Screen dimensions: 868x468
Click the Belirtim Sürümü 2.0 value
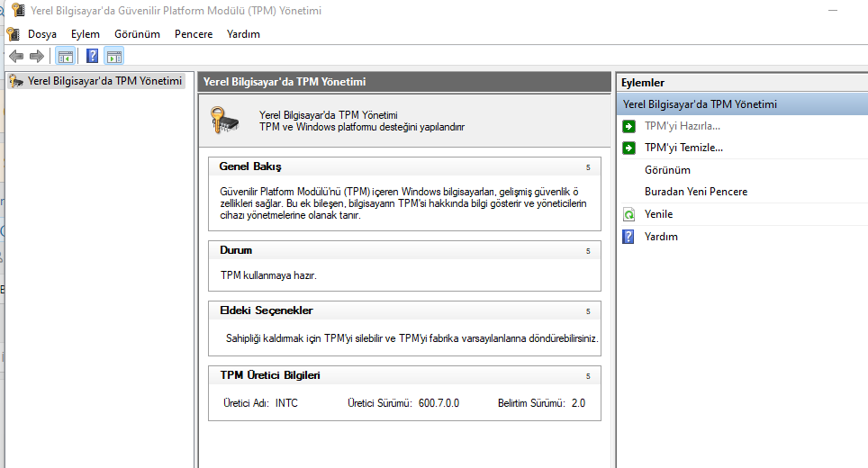578,403
